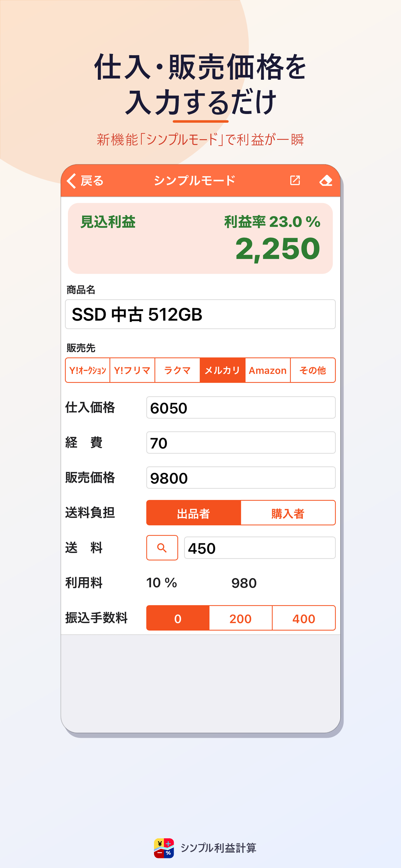Edit the 商品名 field SSD 中古 512GB
Viewport: 401px width, 868px height.
click(200, 314)
